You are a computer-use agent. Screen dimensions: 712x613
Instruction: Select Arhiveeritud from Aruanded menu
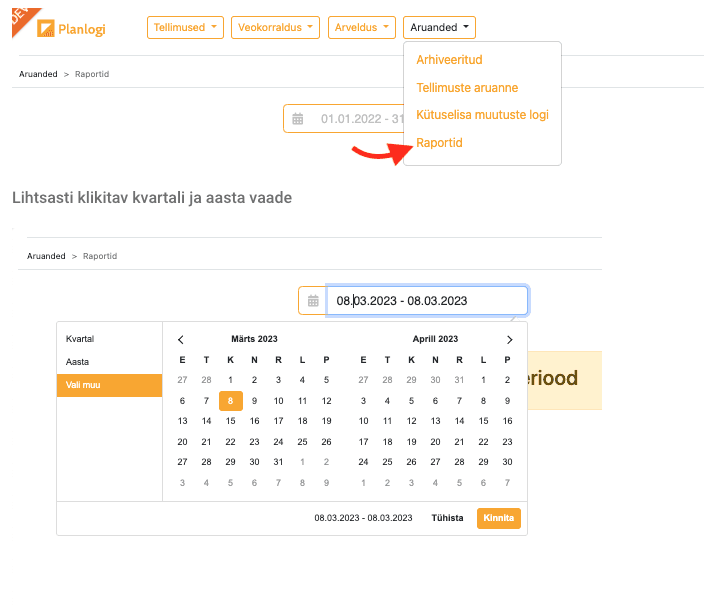coord(449,60)
